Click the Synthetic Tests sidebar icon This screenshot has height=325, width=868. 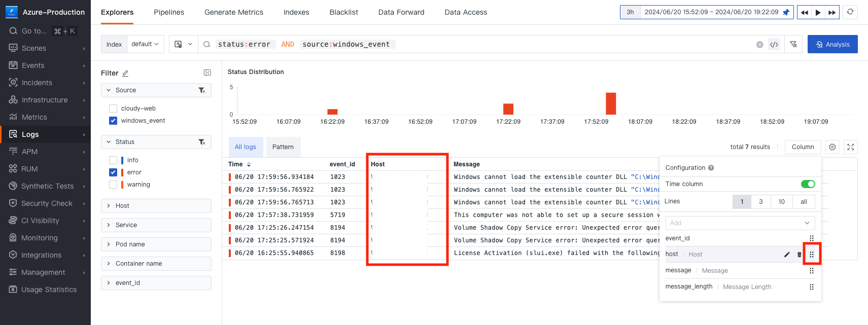click(x=13, y=186)
